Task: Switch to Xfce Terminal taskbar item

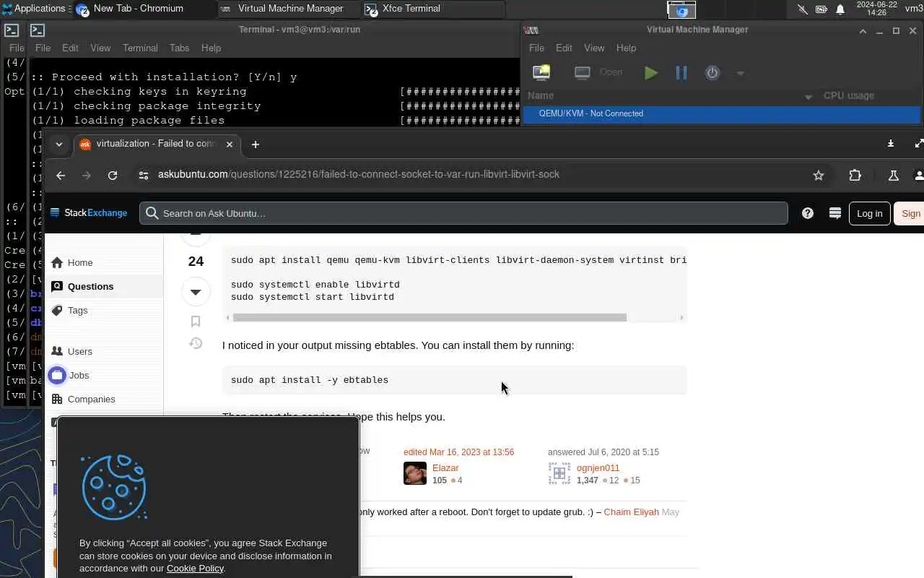Action: coord(433,9)
